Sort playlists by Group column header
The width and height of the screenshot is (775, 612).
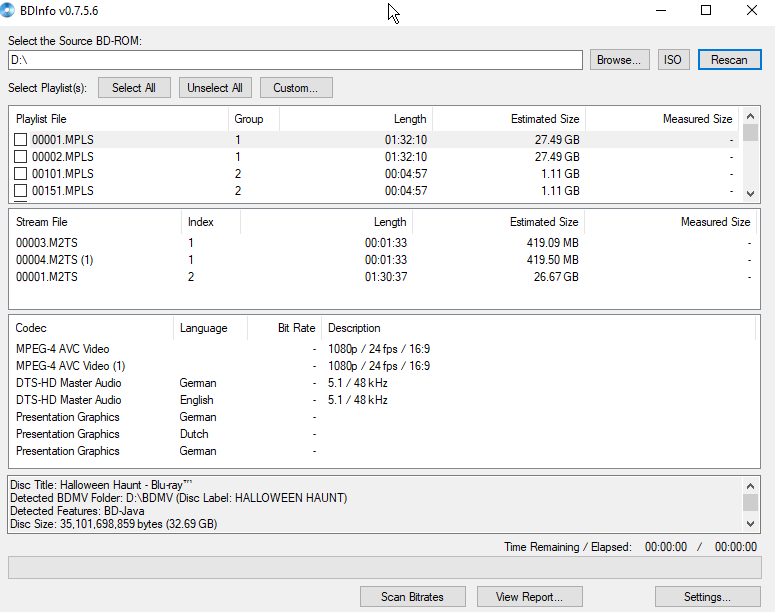[x=254, y=119]
